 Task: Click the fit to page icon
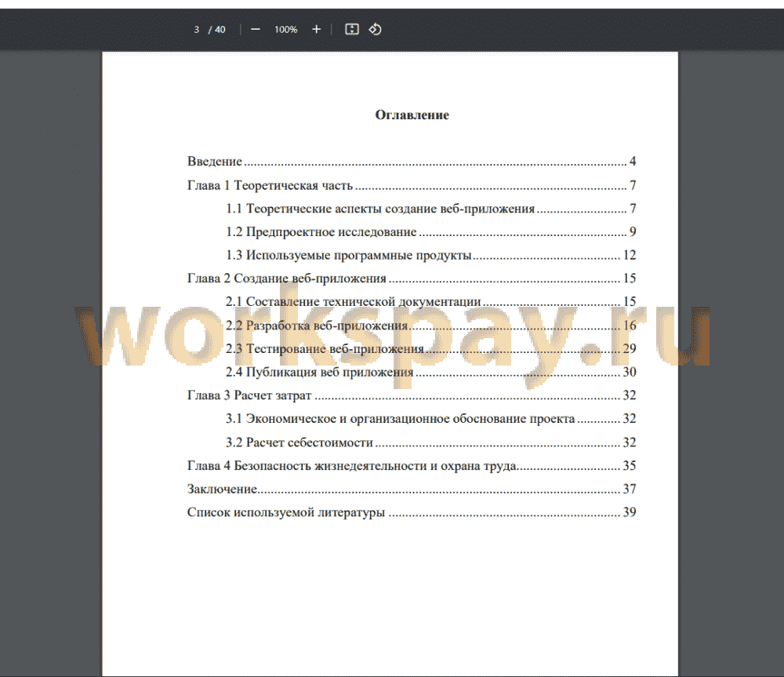pyautogui.click(x=352, y=30)
